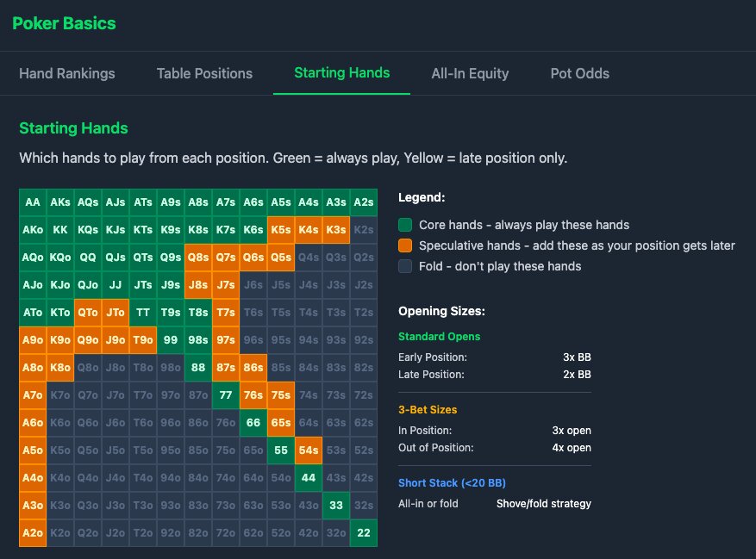Click the dark Fold legend swatch
Viewport: 756px width, 559px height.
(404, 266)
